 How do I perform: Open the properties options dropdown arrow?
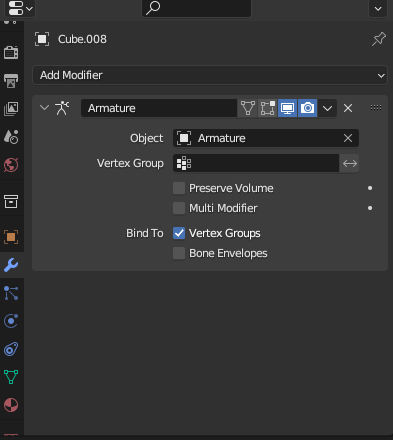(x=378, y=8)
